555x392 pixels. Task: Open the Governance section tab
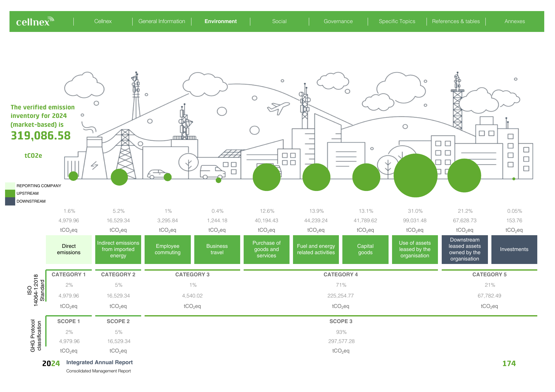(x=338, y=21)
